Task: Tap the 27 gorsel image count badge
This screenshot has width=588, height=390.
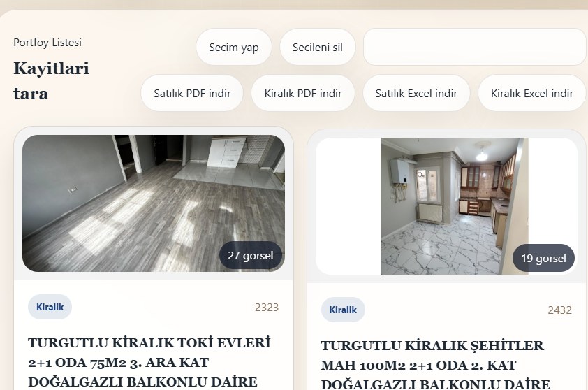Action: point(251,255)
